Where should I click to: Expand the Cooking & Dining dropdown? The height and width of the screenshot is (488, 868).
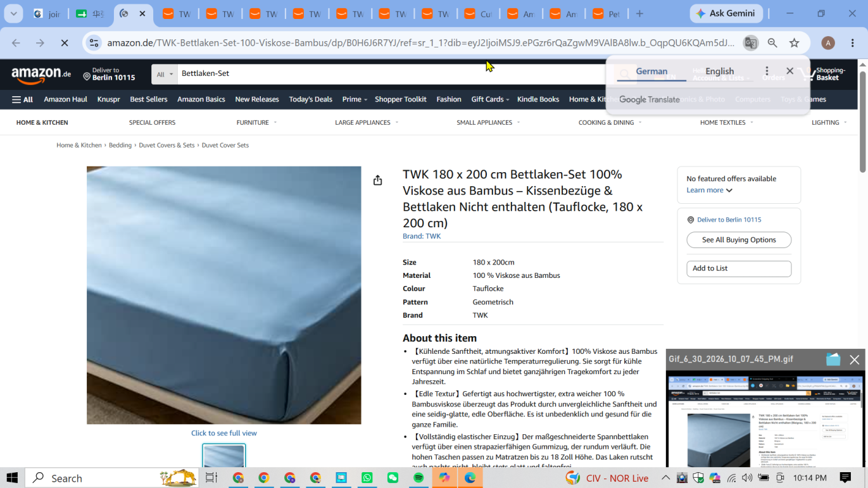[x=610, y=123]
